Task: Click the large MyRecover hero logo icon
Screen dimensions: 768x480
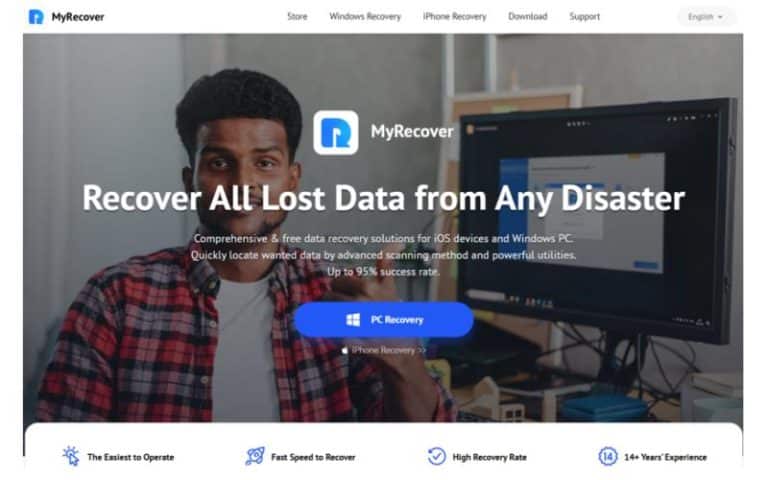Action: click(336, 132)
